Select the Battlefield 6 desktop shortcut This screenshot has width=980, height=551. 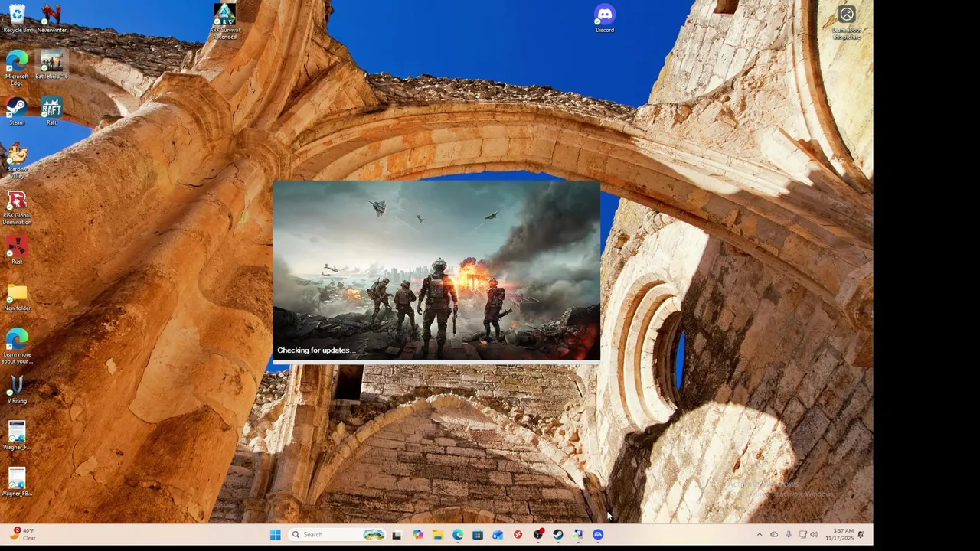pos(51,65)
